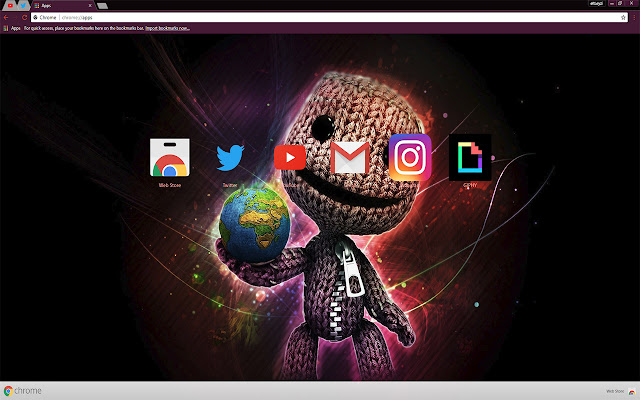Launch the Twitter app
This screenshot has height=400, width=640.
tap(230, 158)
